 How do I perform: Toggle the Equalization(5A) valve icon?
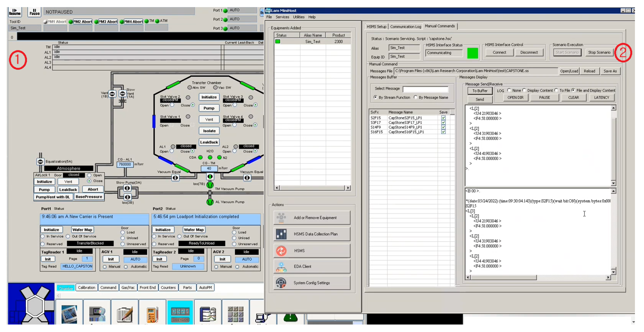coord(40,161)
